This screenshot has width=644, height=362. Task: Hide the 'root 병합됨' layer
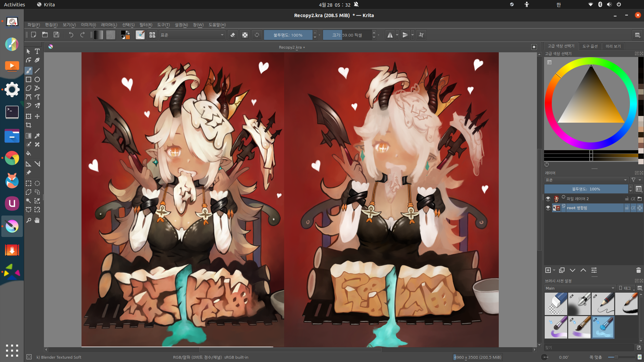[548, 208]
